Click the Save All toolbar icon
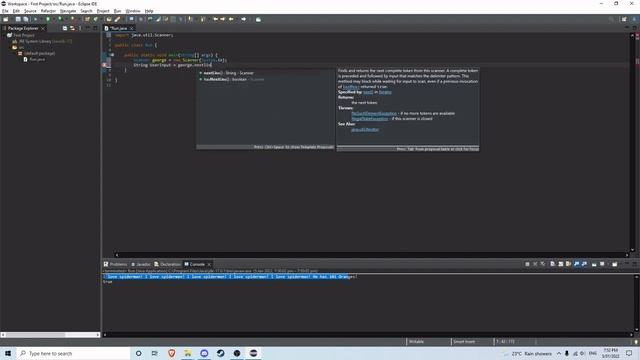The image size is (640, 360). 26,19
